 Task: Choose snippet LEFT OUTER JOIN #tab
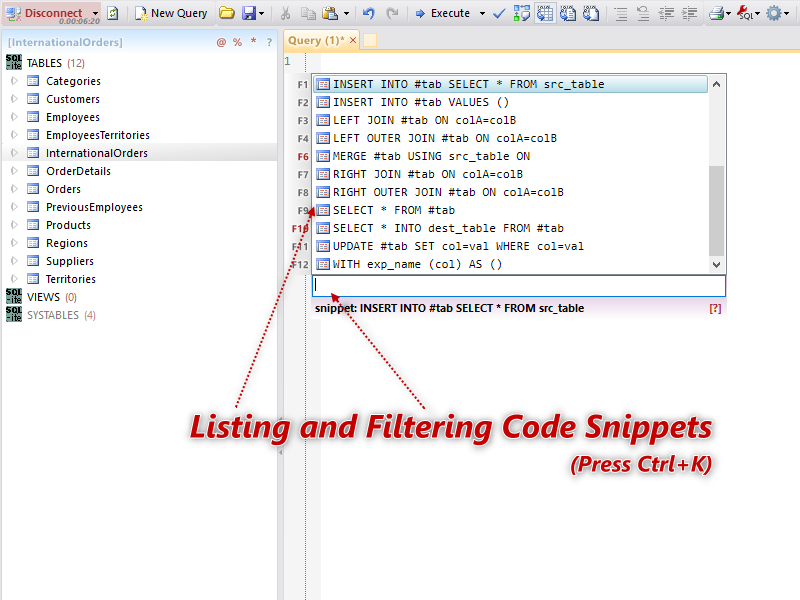coord(511,138)
